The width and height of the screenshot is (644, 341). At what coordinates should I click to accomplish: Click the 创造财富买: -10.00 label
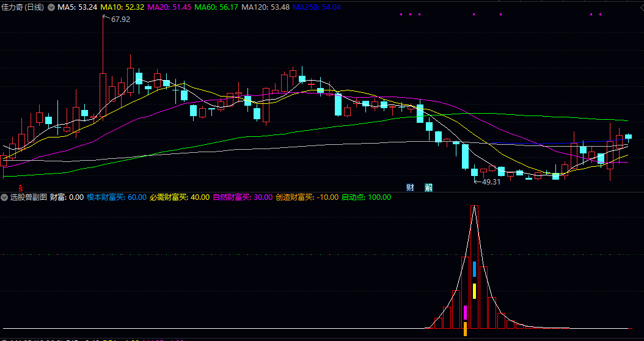(x=307, y=197)
